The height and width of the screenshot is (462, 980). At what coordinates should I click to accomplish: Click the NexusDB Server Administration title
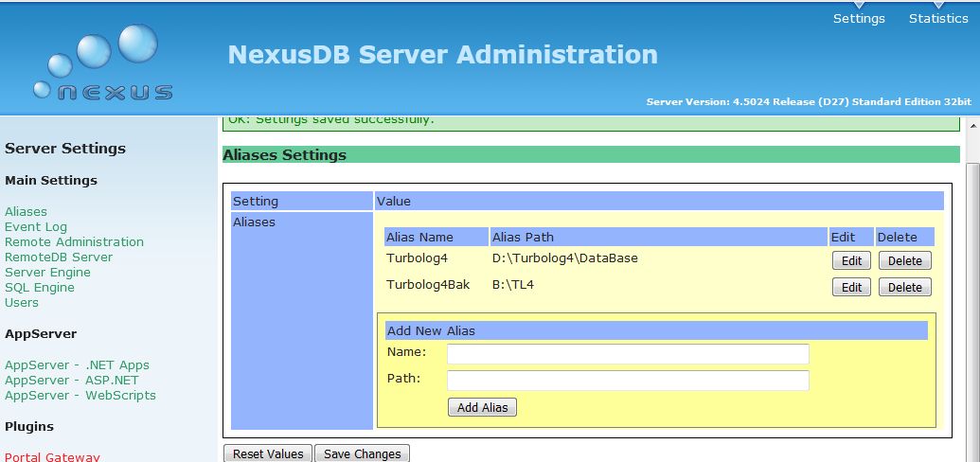click(442, 54)
